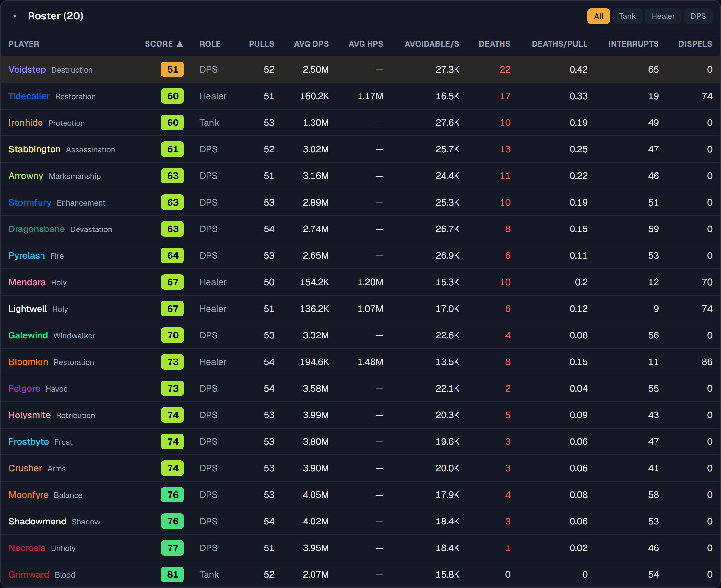
Task: Sort by AVG DPS column header
Action: pyautogui.click(x=311, y=44)
